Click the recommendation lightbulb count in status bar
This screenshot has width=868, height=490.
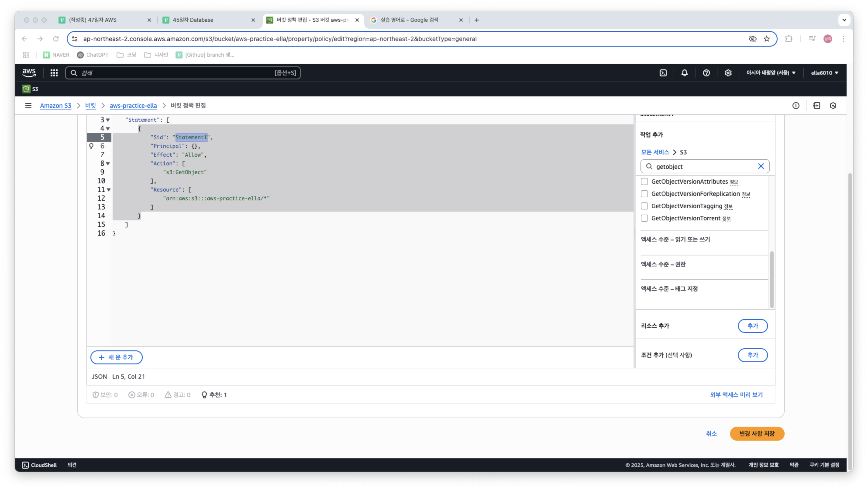[x=214, y=395]
